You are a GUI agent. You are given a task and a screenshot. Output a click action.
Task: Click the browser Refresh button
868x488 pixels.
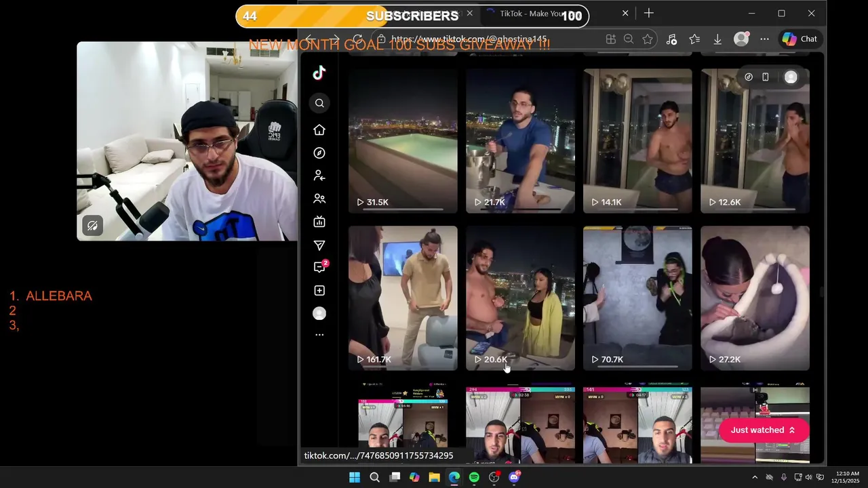(x=357, y=39)
